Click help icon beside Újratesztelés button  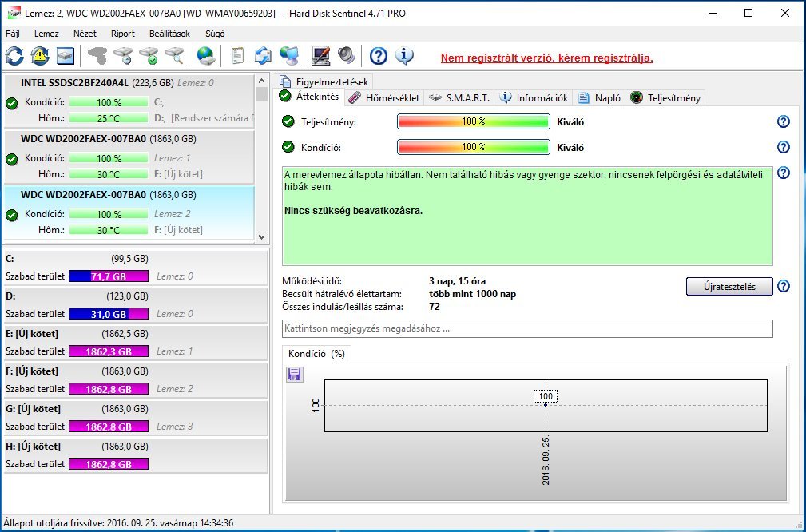point(783,286)
